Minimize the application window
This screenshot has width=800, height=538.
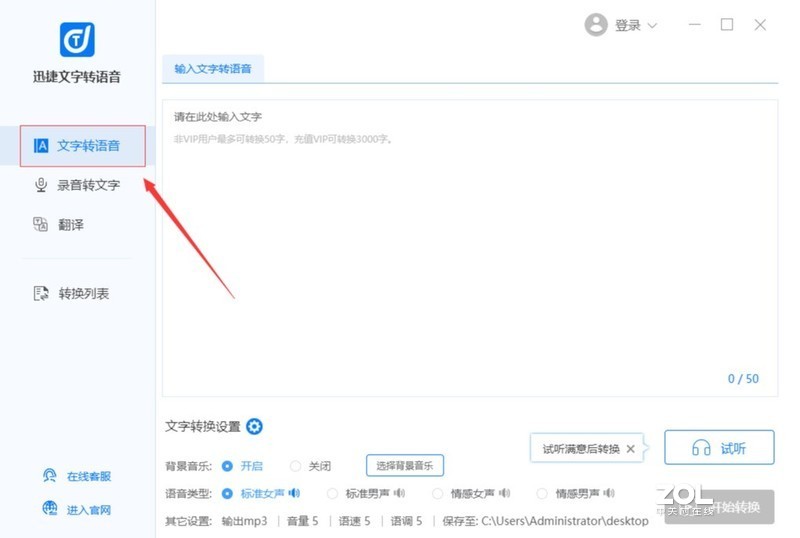694,25
